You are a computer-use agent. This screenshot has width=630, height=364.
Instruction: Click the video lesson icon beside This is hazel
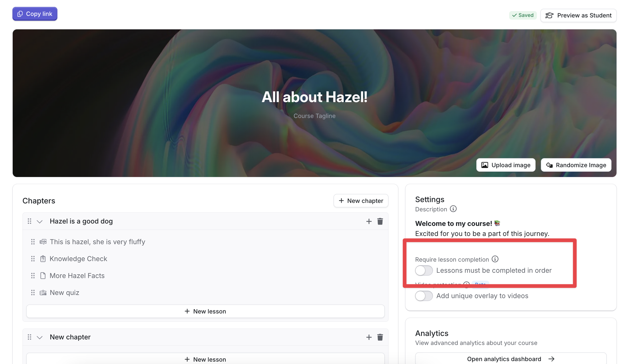(x=43, y=242)
